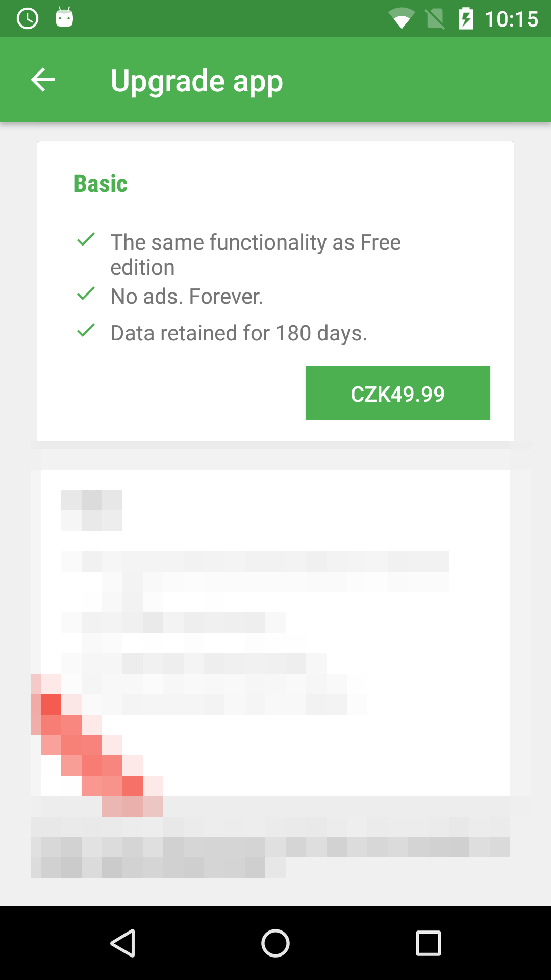Tap the no-SIM card status icon
Screen dimensions: 551x980
coord(435,19)
